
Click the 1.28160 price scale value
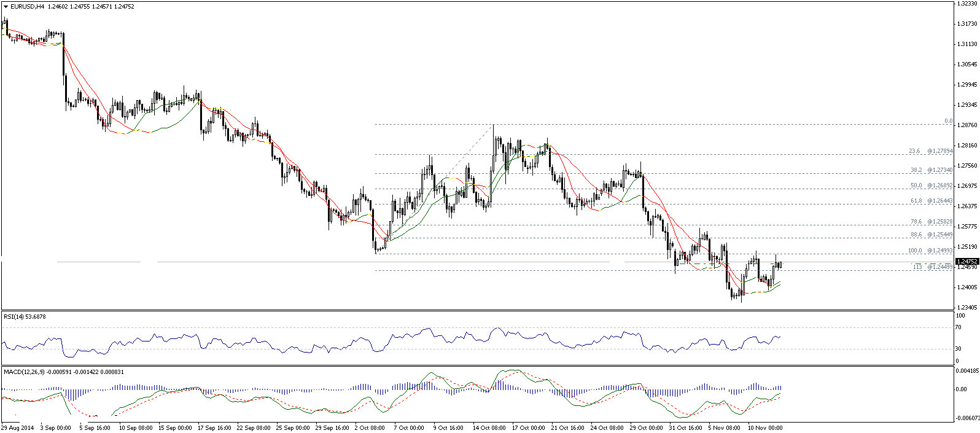[x=967, y=146]
